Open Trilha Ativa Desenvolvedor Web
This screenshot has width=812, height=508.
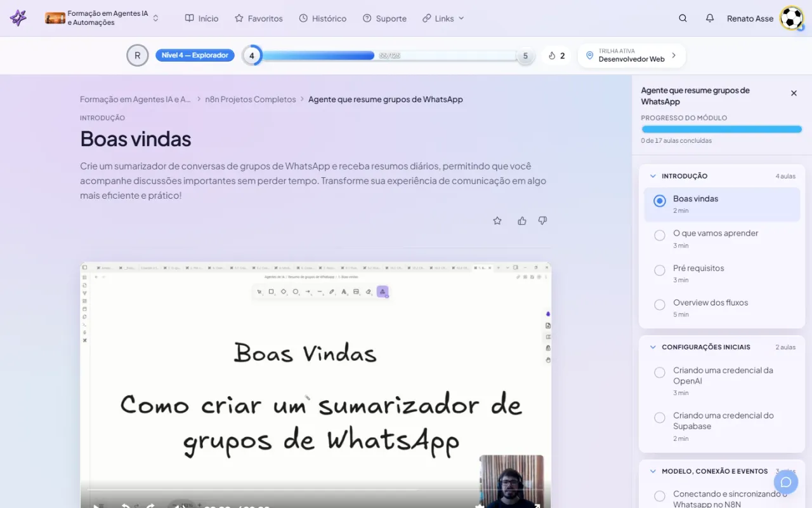631,55
